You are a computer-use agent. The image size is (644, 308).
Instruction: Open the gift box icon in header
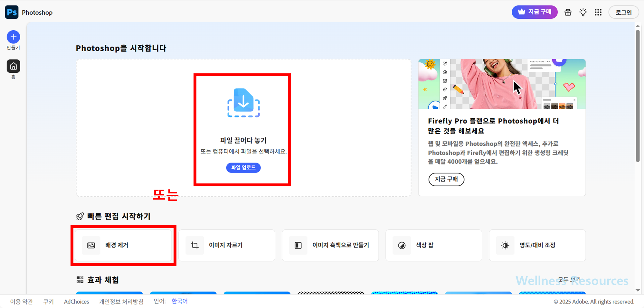(x=568, y=12)
